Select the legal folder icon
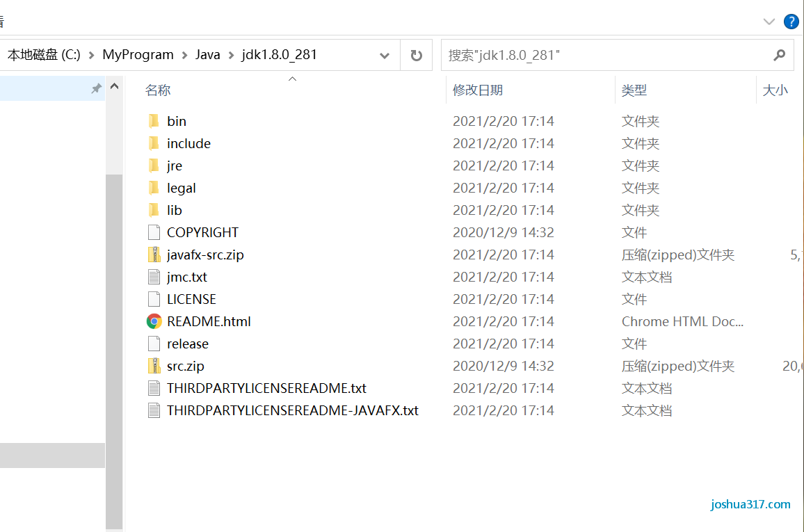The height and width of the screenshot is (532, 804). click(x=153, y=188)
